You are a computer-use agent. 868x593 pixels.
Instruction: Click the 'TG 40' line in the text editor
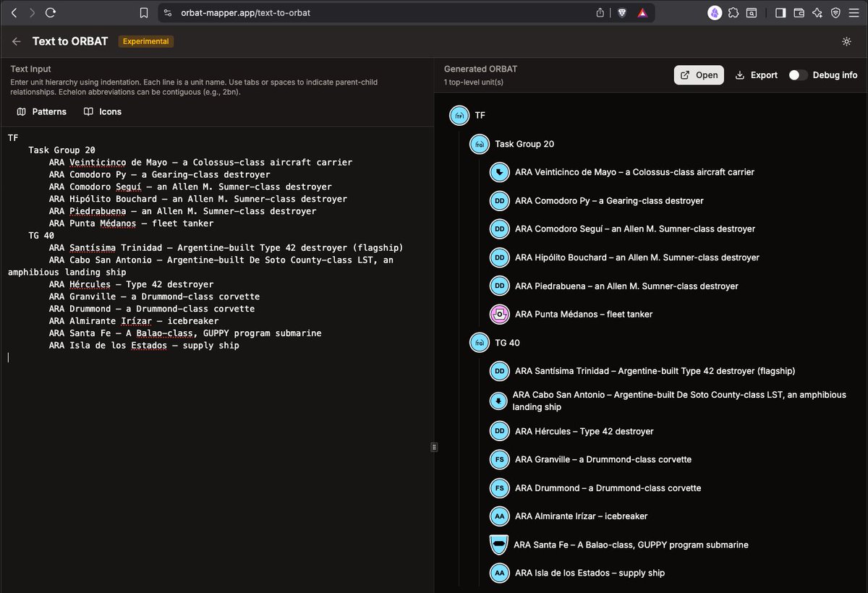coord(41,235)
